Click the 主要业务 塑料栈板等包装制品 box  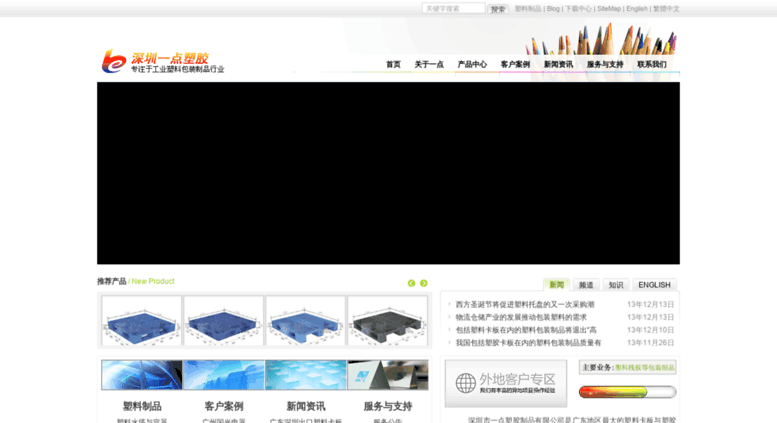pos(627,368)
